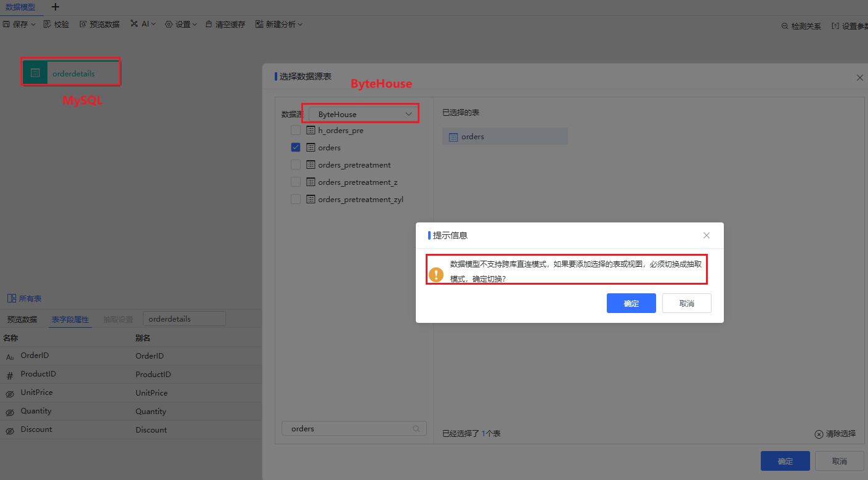Click the 校验 validate toolbar button
Image resolution: width=868 pixels, height=480 pixels.
pos(56,25)
